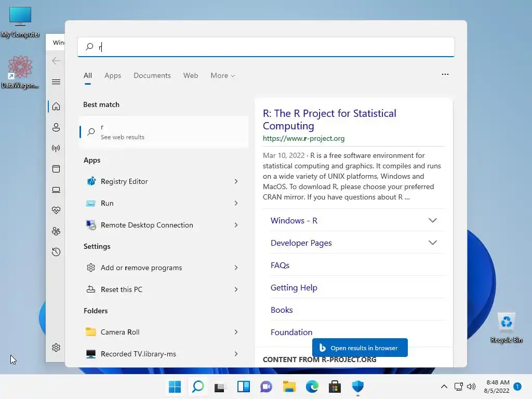
Task: Expand arrow for Recorded TV.library-ms
Action: [236, 354]
